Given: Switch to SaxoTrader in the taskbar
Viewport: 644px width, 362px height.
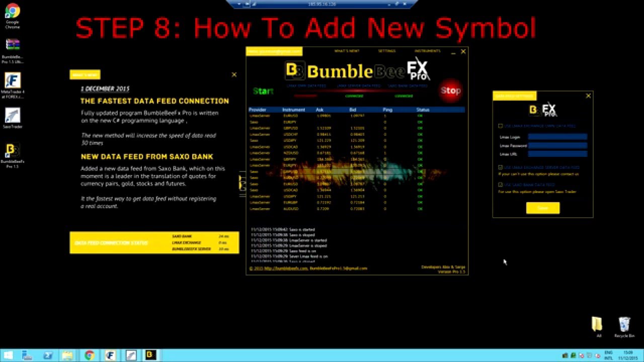Looking at the screenshot, I should pos(131,355).
